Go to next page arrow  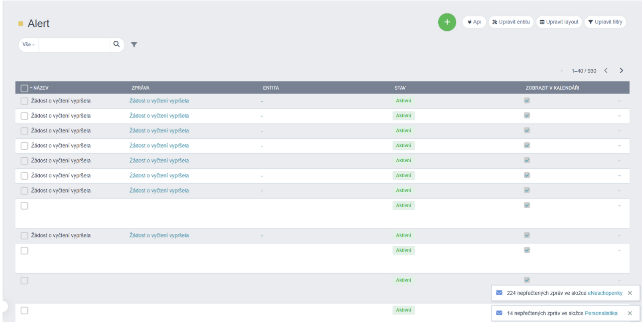[x=621, y=71]
